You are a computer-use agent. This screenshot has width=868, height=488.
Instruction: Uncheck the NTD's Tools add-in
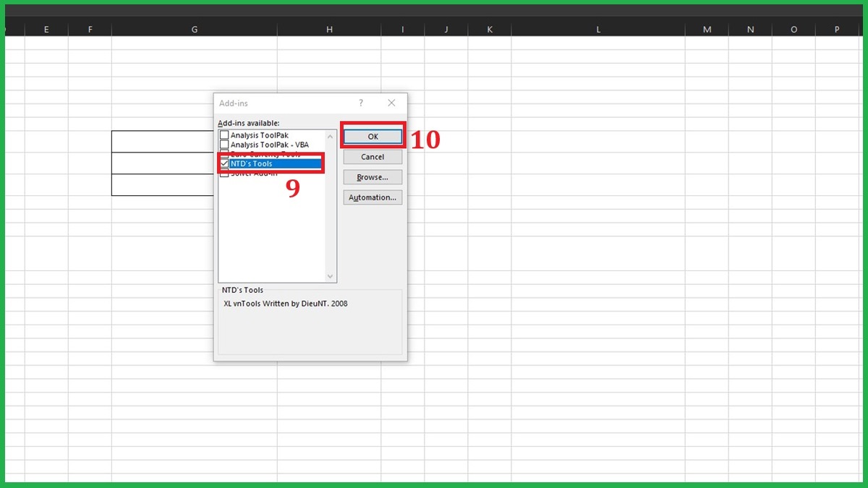coord(225,163)
